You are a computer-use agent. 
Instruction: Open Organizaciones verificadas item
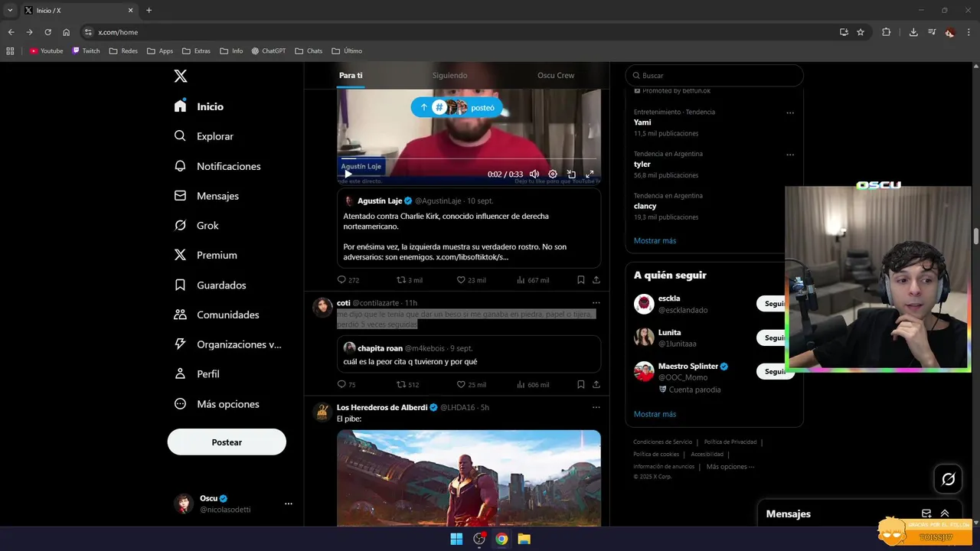point(227,344)
